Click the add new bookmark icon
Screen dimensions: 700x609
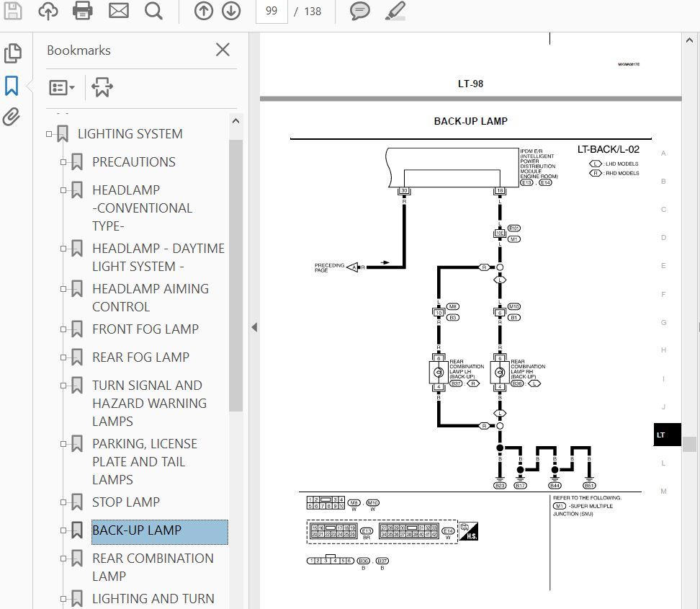point(102,87)
